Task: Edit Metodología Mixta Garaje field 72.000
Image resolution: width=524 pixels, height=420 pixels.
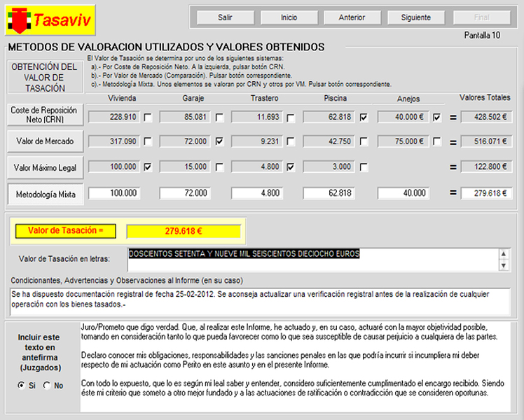Action: tap(185, 193)
